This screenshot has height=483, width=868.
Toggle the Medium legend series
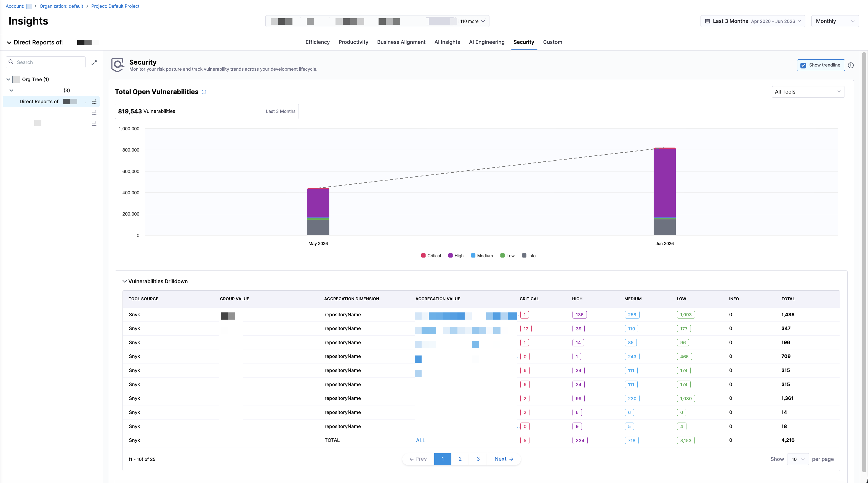coord(482,256)
